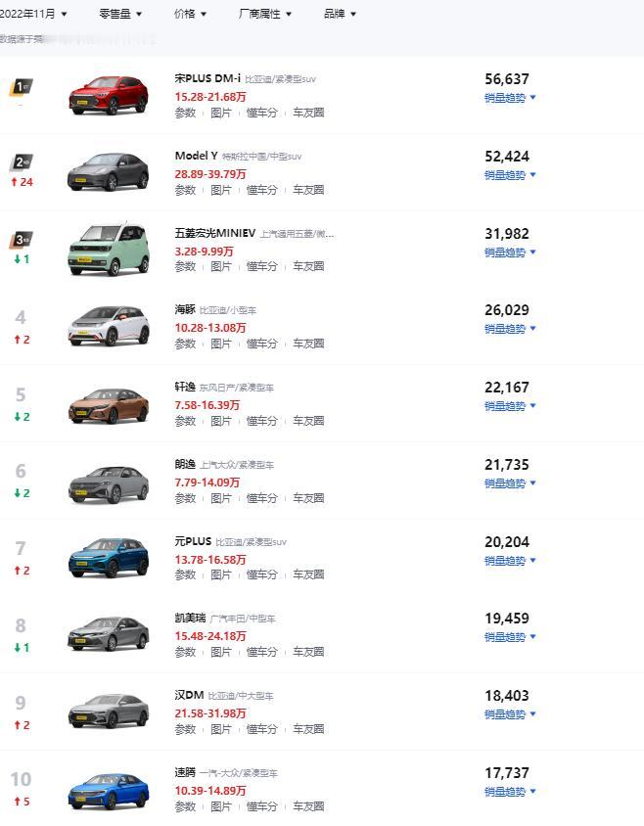Click the blue 速腾 car thumbnail
This screenshot has height=826, width=644.
click(108, 790)
